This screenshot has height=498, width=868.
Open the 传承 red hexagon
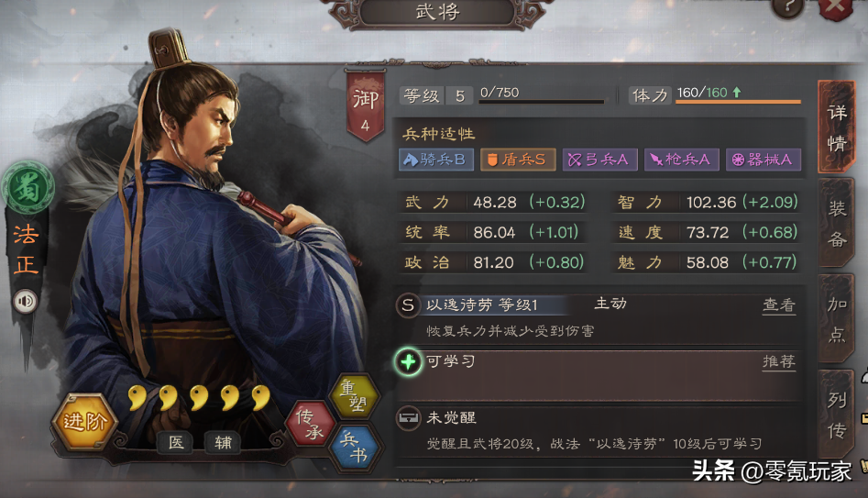click(x=310, y=424)
